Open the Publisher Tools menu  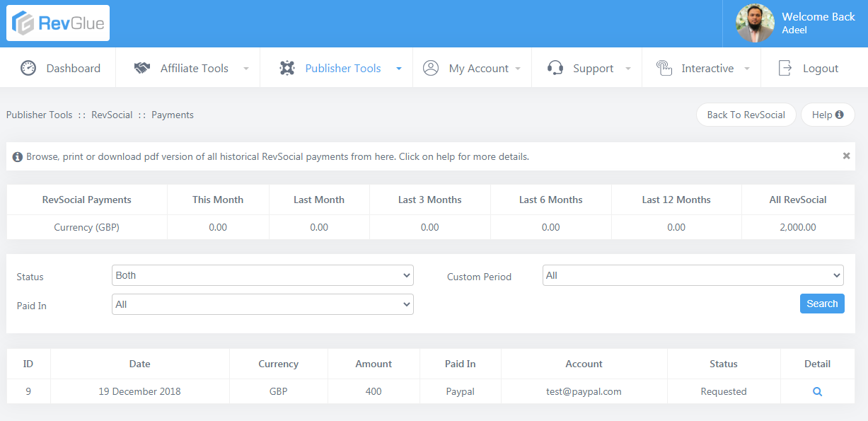(337, 68)
